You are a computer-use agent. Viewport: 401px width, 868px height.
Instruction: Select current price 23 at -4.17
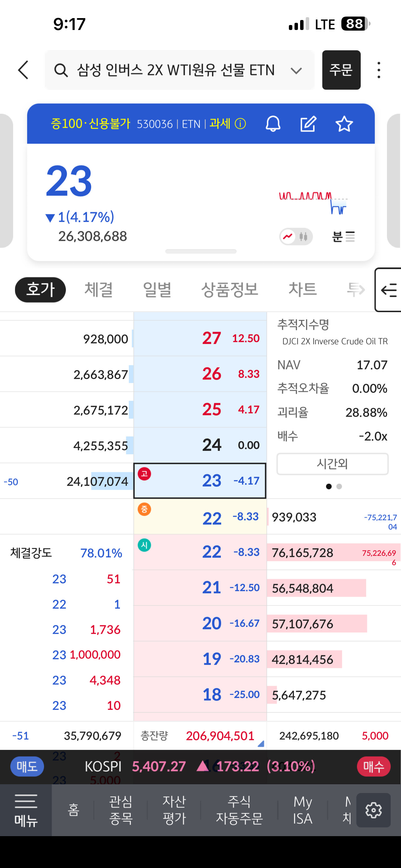tap(200, 481)
